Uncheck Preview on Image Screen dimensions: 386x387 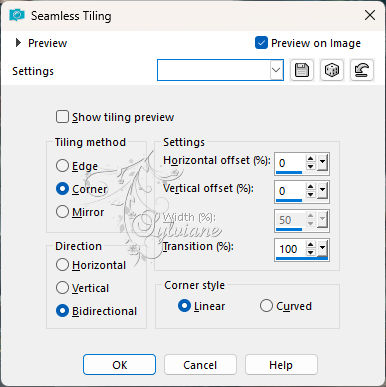coord(261,43)
